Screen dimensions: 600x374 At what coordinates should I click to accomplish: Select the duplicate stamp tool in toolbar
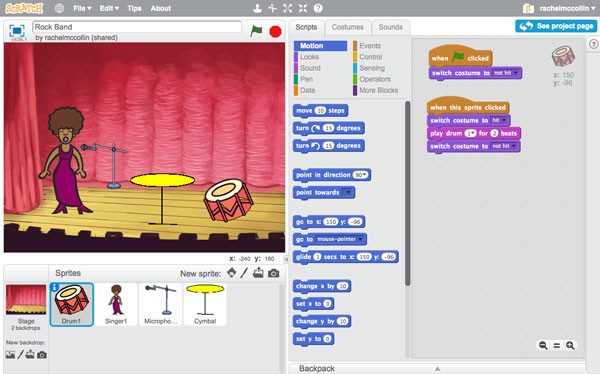pyautogui.click(x=257, y=8)
